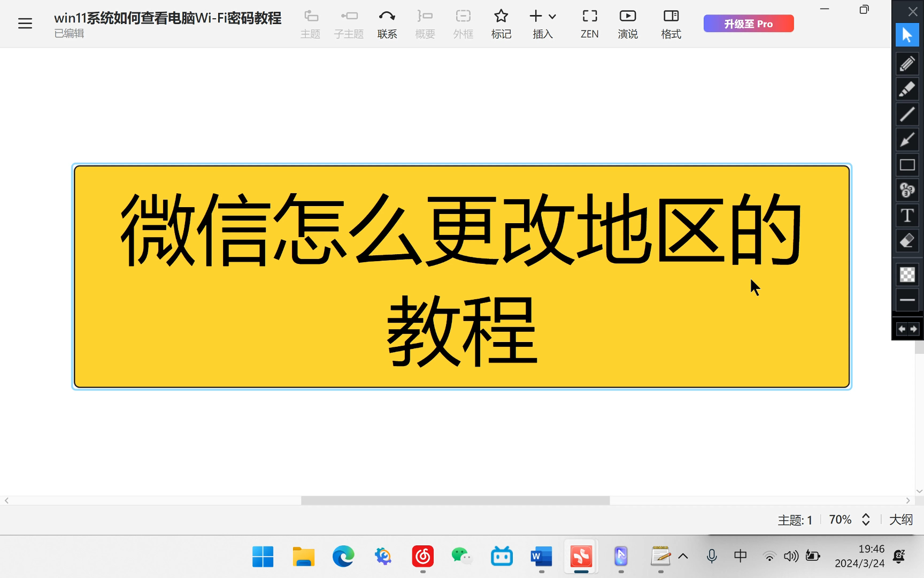The height and width of the screenshot is (578, 924).
Task: Open the hamburger main menu
Action: [25, 23]
